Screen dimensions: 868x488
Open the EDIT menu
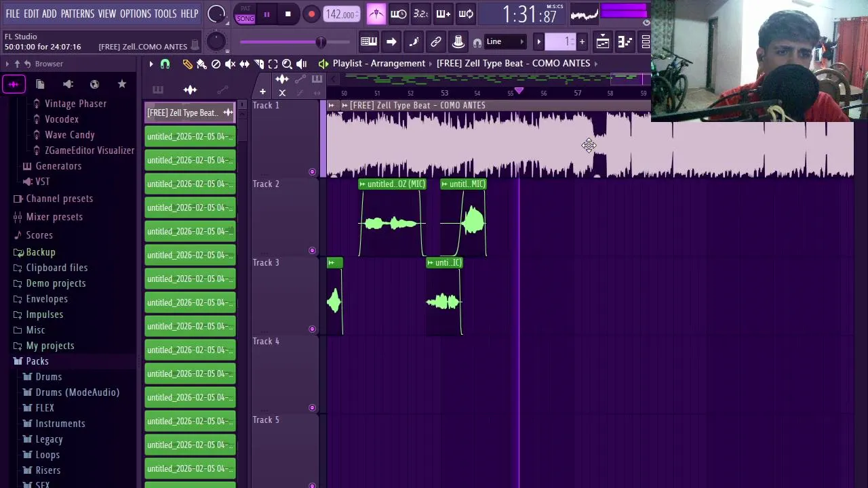tap(31, 14)
